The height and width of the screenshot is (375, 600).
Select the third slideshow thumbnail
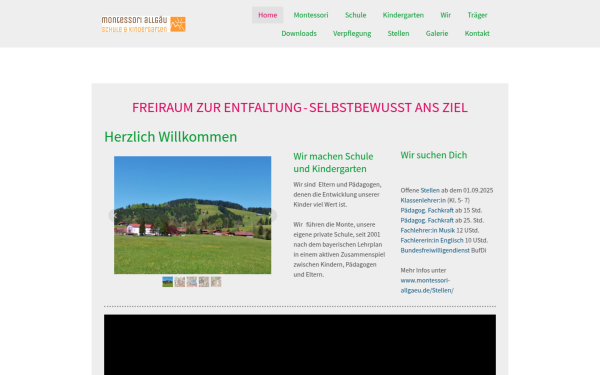click(x=192, y=282)
